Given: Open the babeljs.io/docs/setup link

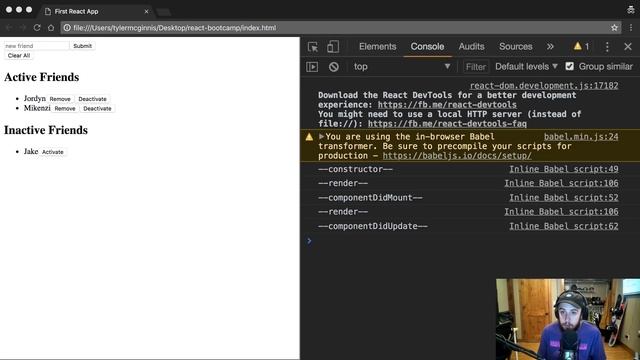Looking at the screenshot, I should (x=457, y=156).
